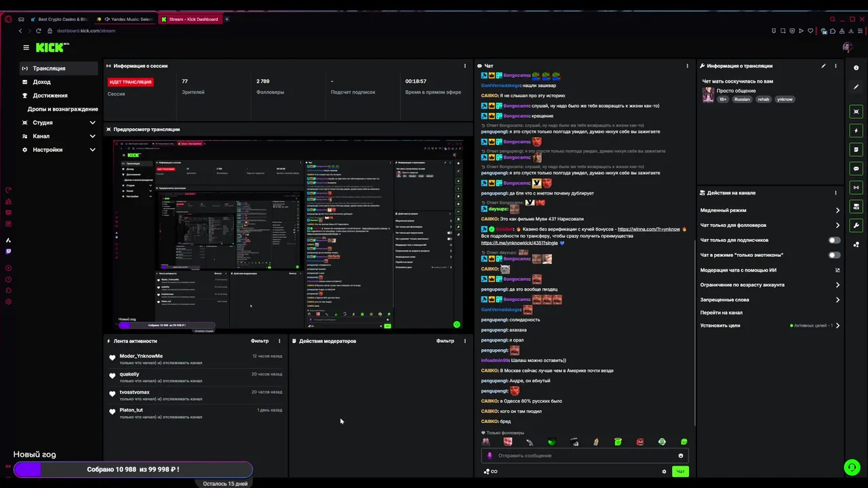
Task: Open Установить цели chevron
Action: pos(837,325)
